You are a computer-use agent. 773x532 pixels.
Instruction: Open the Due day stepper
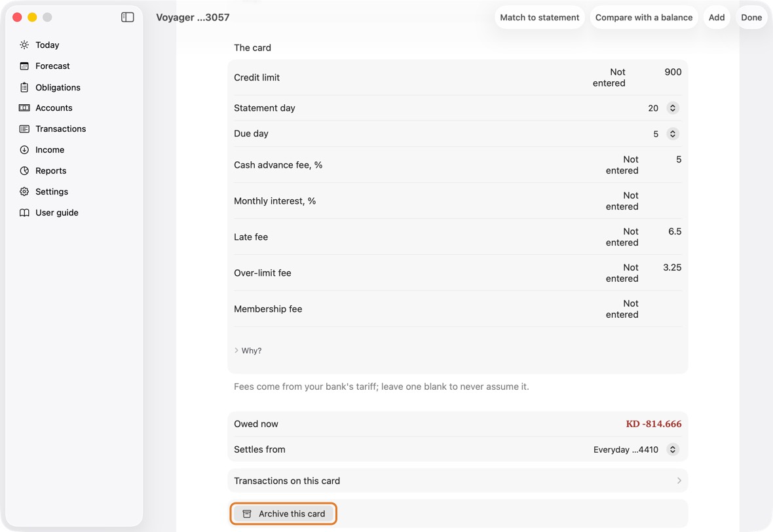[672, 134]
